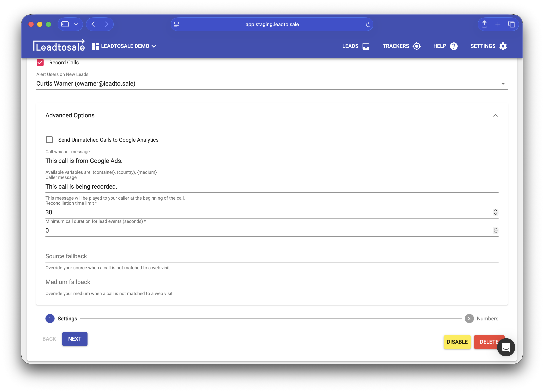Screen dimensions: 544x392
Task: Uncheck the Record Calls checkbox
Action: (40, 62)
